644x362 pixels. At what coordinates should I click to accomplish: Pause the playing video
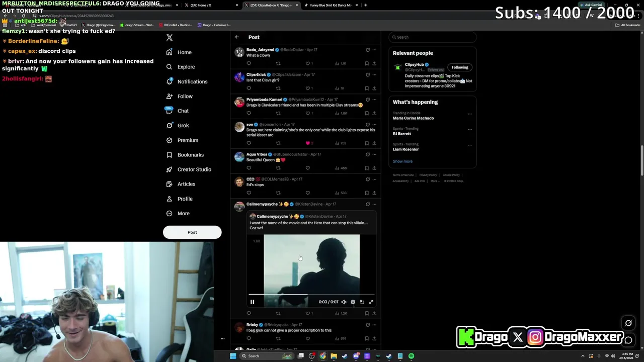click(252, 302)
